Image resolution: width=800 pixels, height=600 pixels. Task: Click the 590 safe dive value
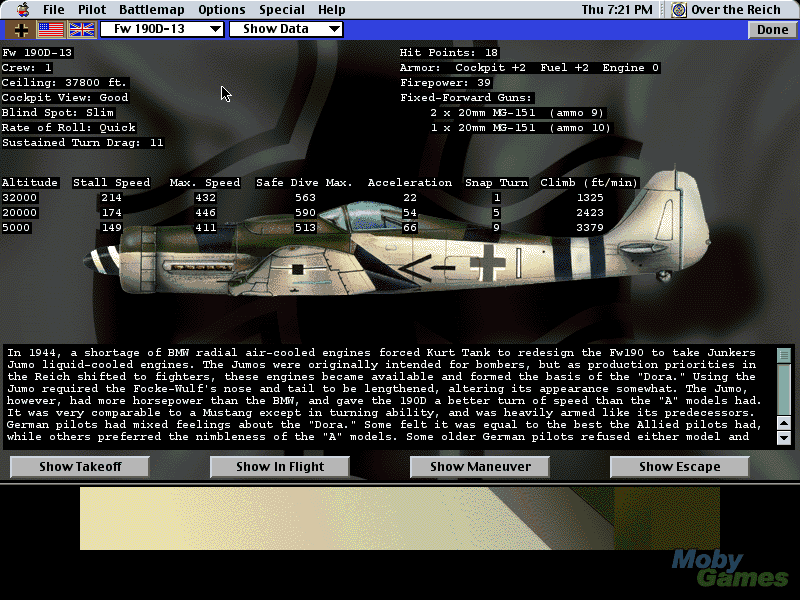click(305, 213)
